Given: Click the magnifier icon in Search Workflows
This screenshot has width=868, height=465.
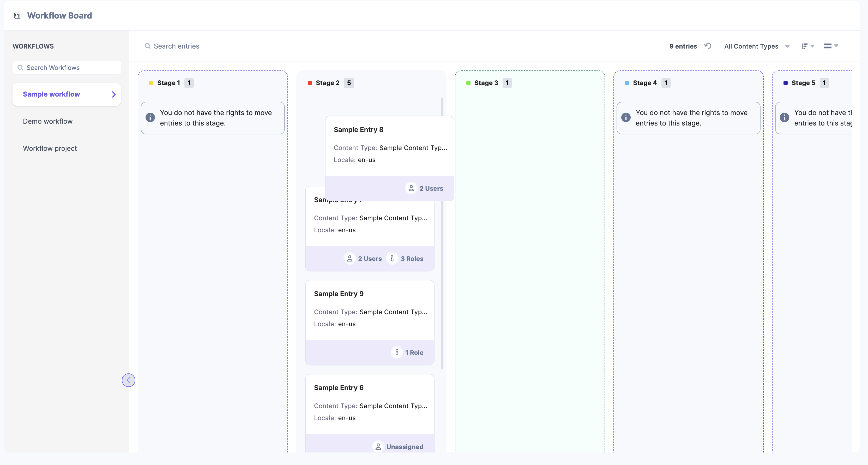Looking at the screenshot, I should tap(20, 67).
